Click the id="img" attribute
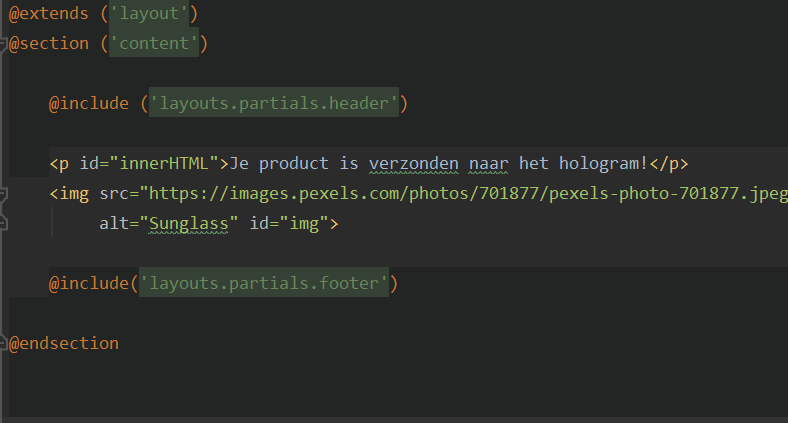The width and height of the screenshot is (788, 423). click(x=289, y=224)
